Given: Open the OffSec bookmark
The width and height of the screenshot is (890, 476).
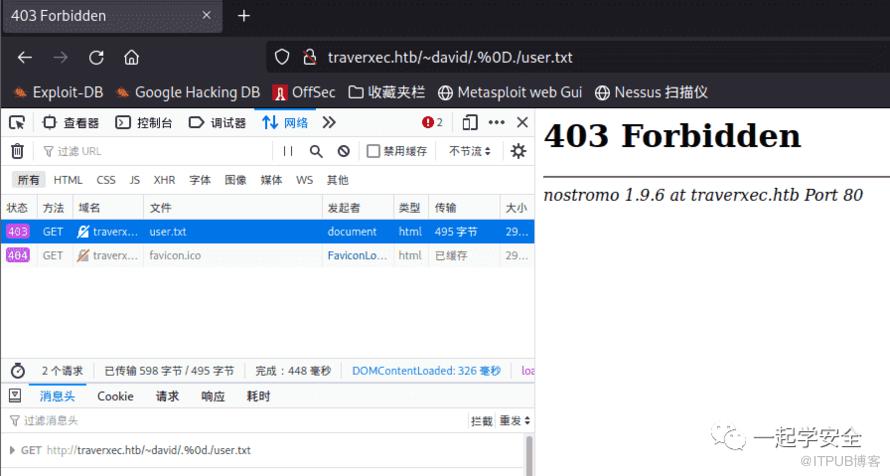Looking at the screenshot, I should pyautogui.click(x=304, y=92).
